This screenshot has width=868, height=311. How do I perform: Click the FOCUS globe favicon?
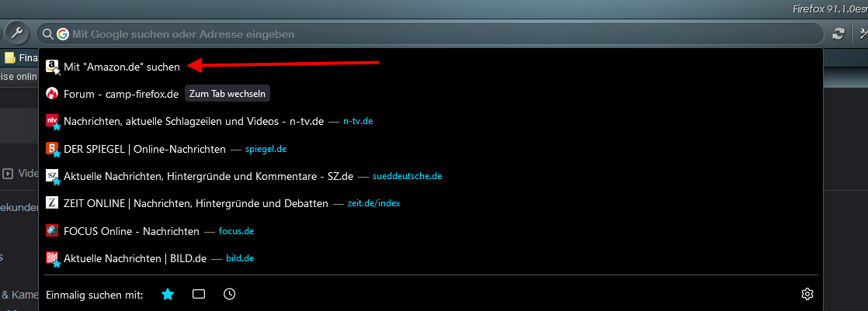pos(52,231)
